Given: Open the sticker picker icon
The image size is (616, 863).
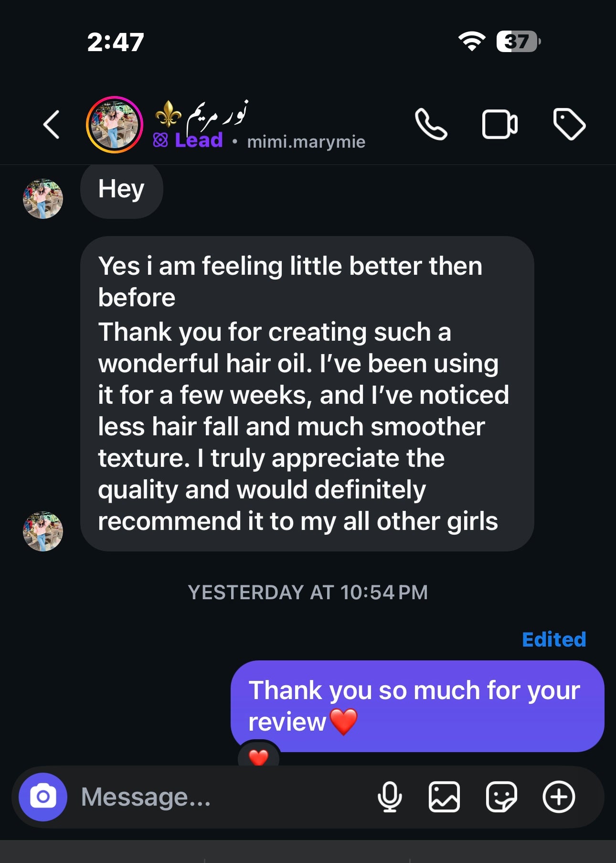Looking at the screenshot, I should point(501,797).
